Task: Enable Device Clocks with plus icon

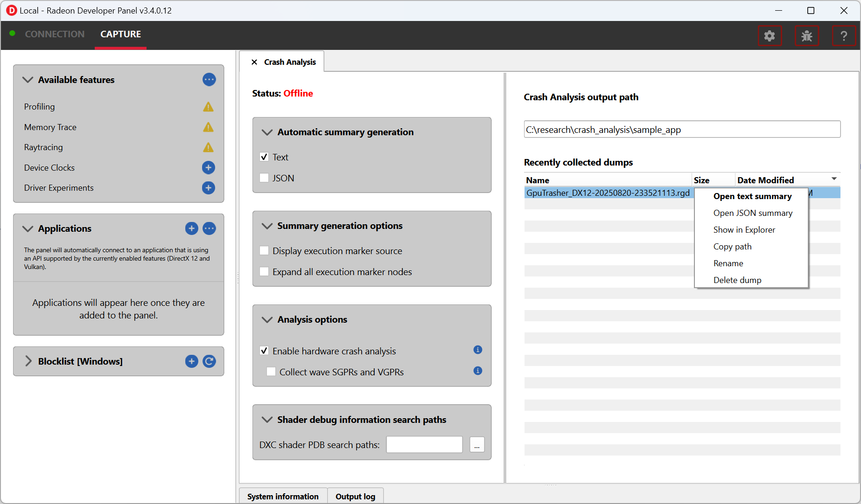Action: pos(208,167)
